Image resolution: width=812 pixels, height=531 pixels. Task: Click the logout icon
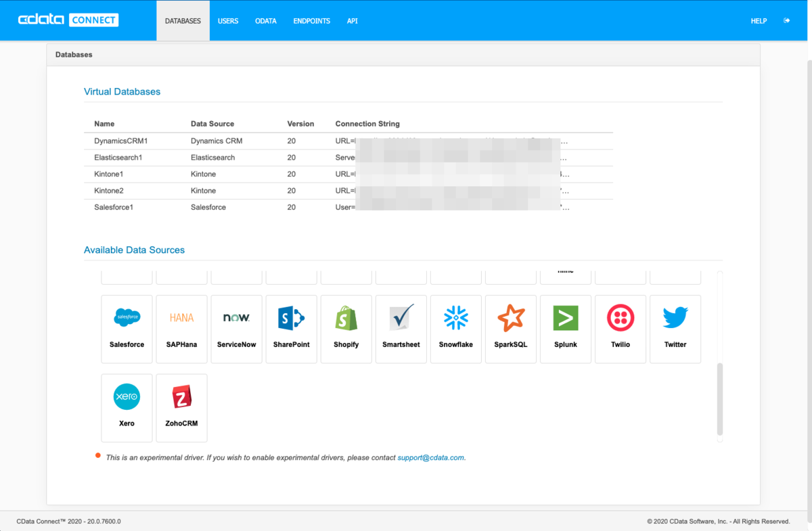tap(787, 21)
